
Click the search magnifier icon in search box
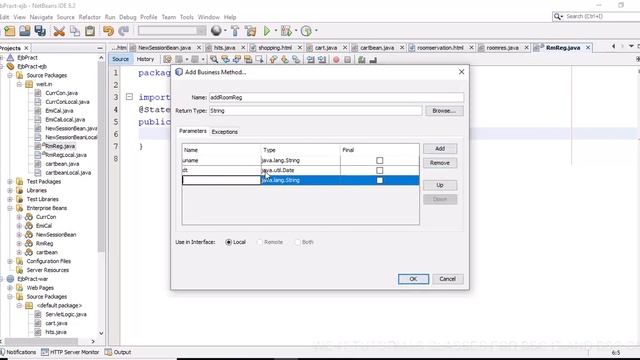pos(557,16)
